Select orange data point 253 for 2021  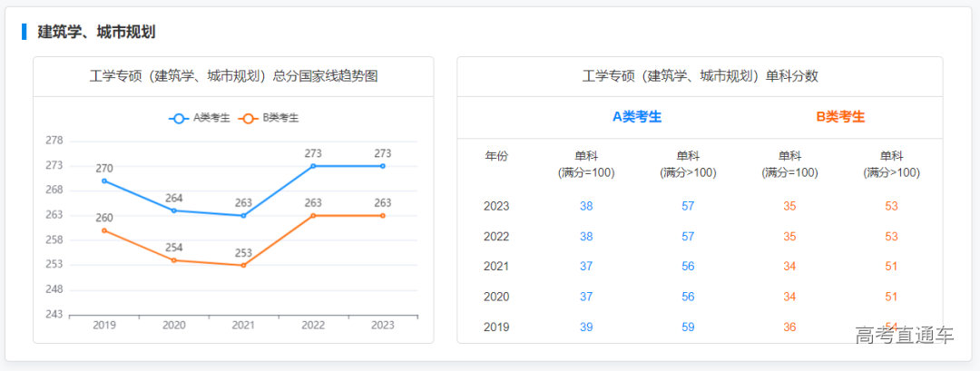click(243, 265)
